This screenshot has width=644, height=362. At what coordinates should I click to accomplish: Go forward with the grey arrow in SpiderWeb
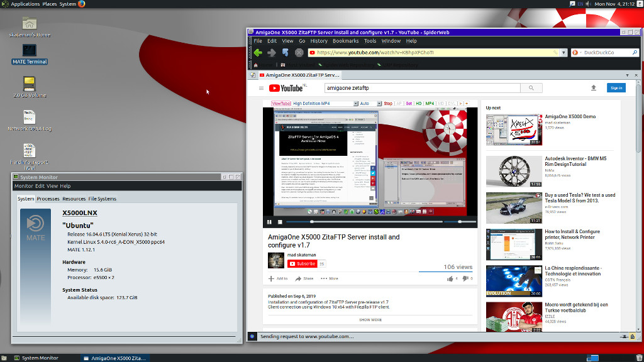272,53
